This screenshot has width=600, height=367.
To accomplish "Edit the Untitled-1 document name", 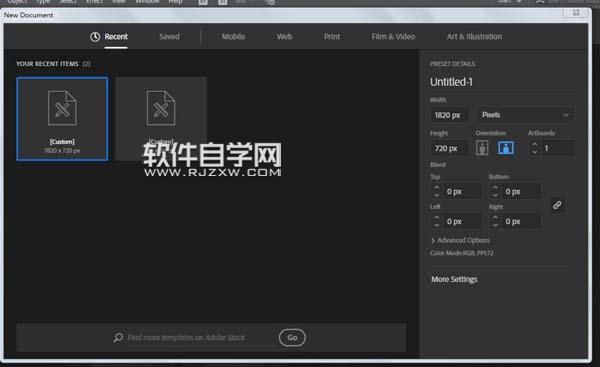I will (452, 82).
